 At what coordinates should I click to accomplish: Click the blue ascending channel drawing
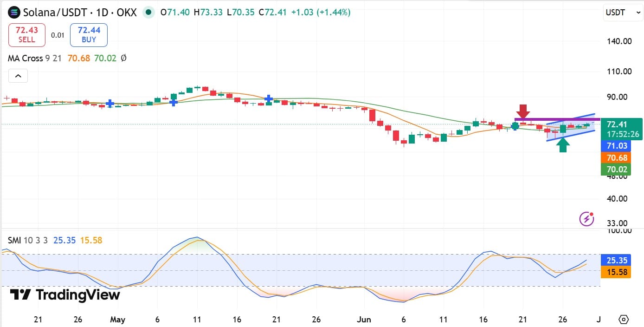tap(571, 127)
